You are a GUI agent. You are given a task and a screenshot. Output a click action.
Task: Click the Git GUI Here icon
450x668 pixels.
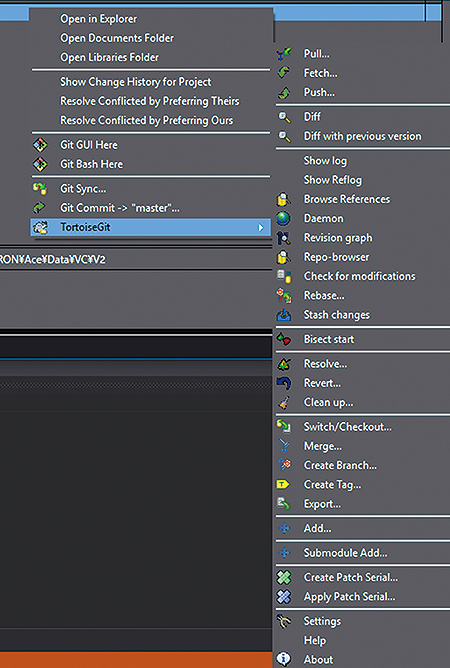click(40, 145)
